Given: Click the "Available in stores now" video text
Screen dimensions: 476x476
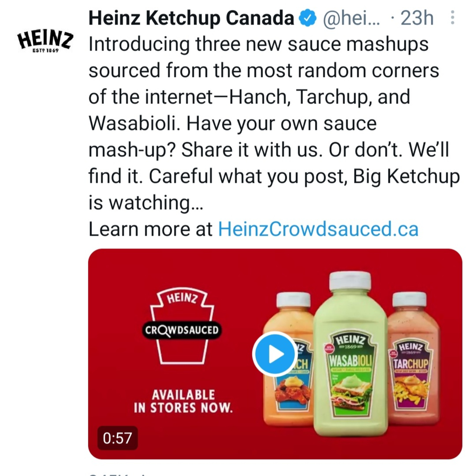Looking at the screenshot, I should coord(183,401).
